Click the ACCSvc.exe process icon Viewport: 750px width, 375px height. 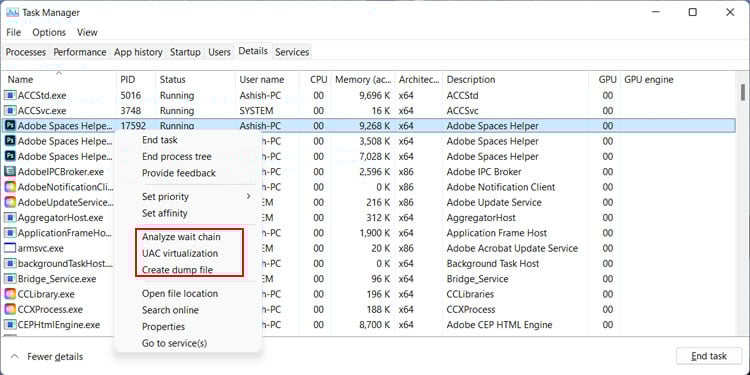pos(10,110)
